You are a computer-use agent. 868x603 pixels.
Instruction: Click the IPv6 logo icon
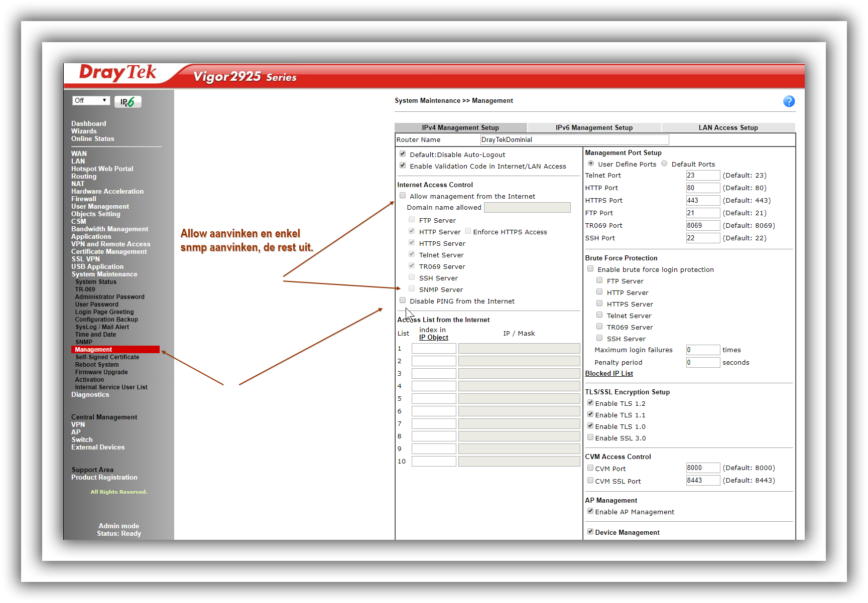tap(128, 102)
